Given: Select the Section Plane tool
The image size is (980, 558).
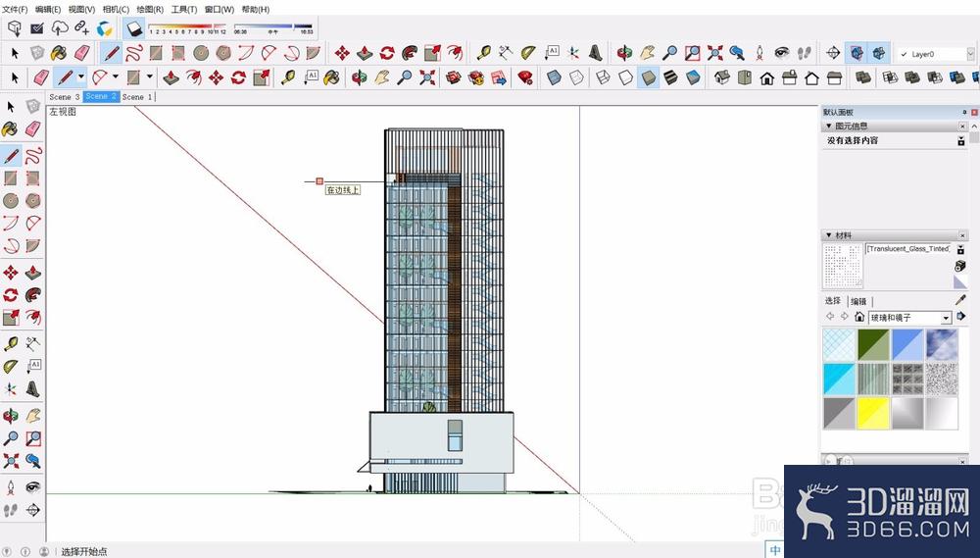Looking at the screenshot, I should tap(833, 53).
